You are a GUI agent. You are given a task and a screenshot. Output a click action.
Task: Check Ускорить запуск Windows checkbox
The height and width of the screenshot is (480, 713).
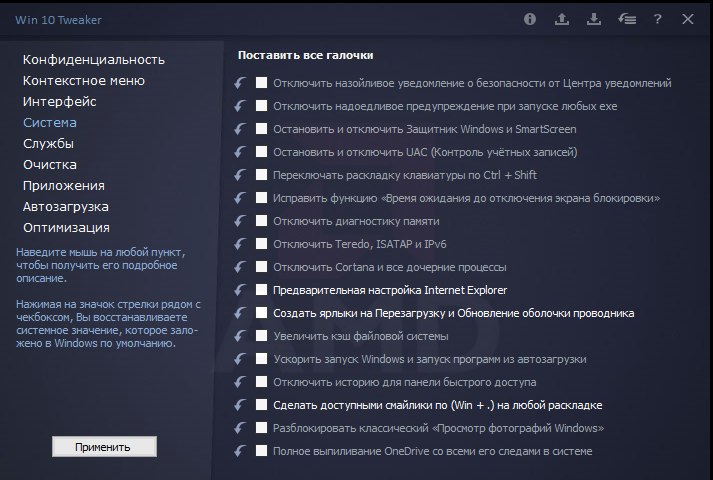pos(261,358)
